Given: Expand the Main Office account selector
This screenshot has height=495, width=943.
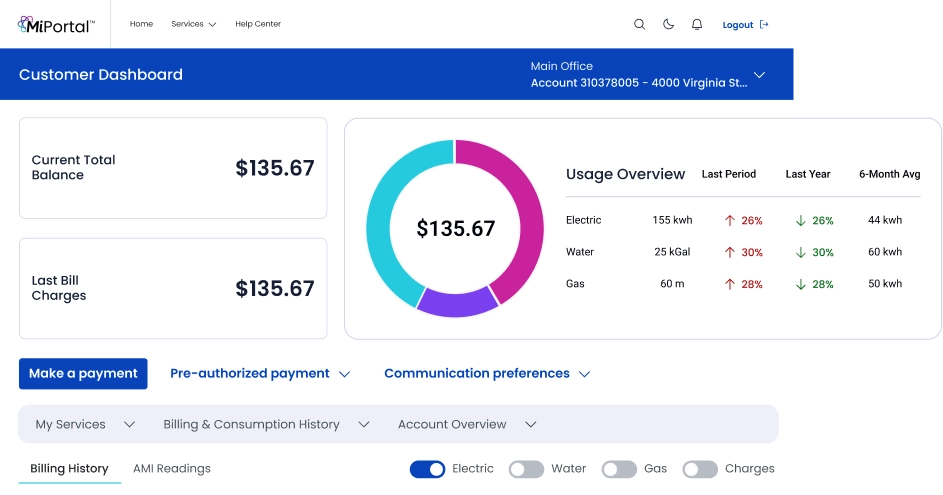Looking at the screenshot, I should pyautogui.click(x=759, y=75).
